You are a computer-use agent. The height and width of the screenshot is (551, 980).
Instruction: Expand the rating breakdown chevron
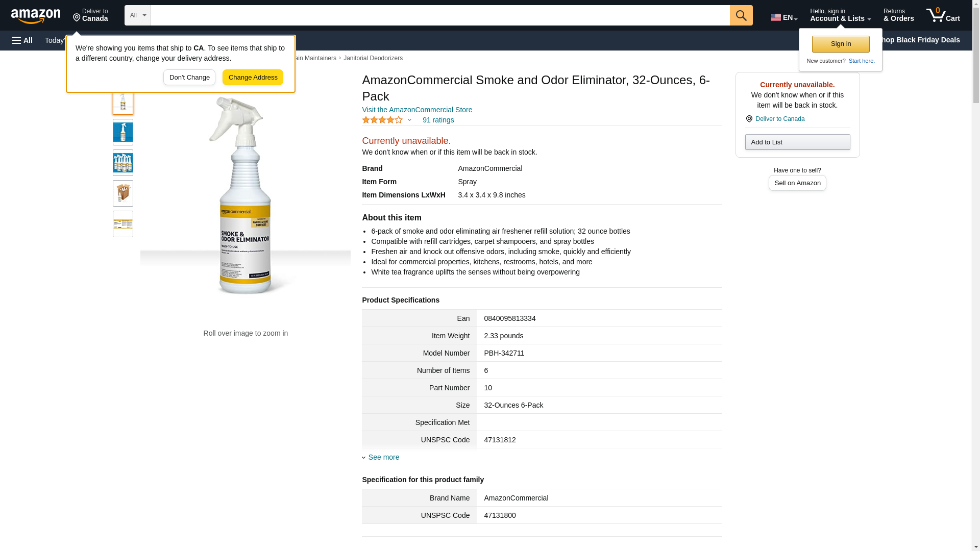pyautogui.click(x=409, y=120)
